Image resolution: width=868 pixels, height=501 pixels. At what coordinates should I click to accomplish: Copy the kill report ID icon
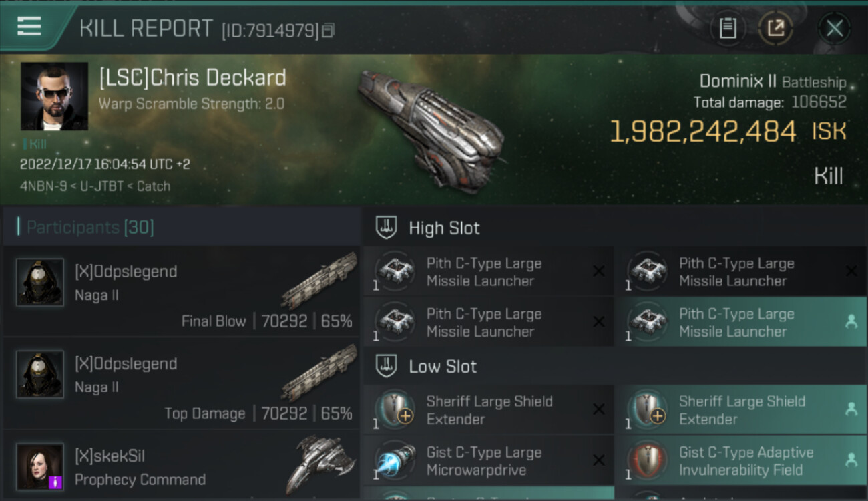(328, 31)
